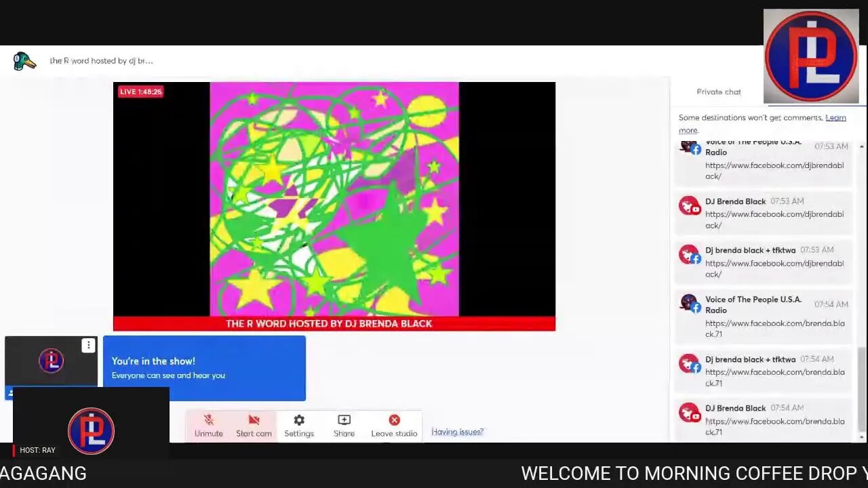Unmute the microphone

(209, 426)
